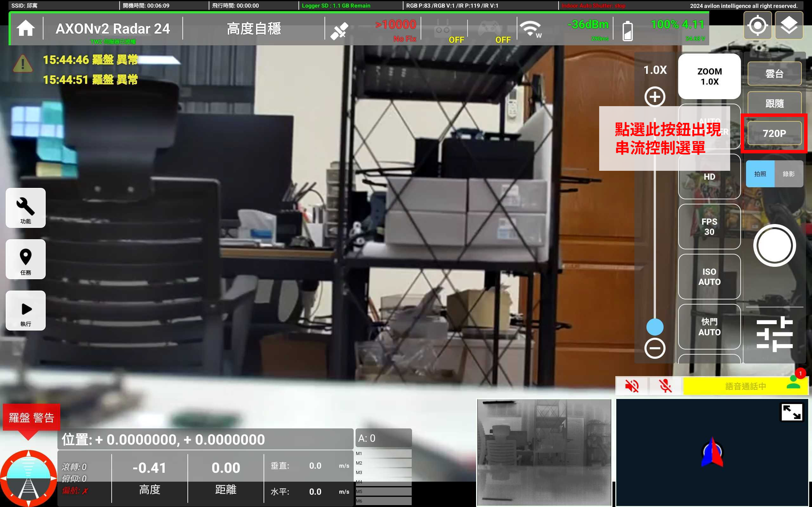
Task: Click the map layers icon
Action: tap(789, 25)
